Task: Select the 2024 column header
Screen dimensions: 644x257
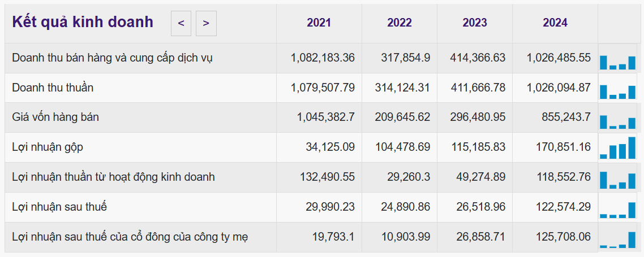Action: coord(555,23)
